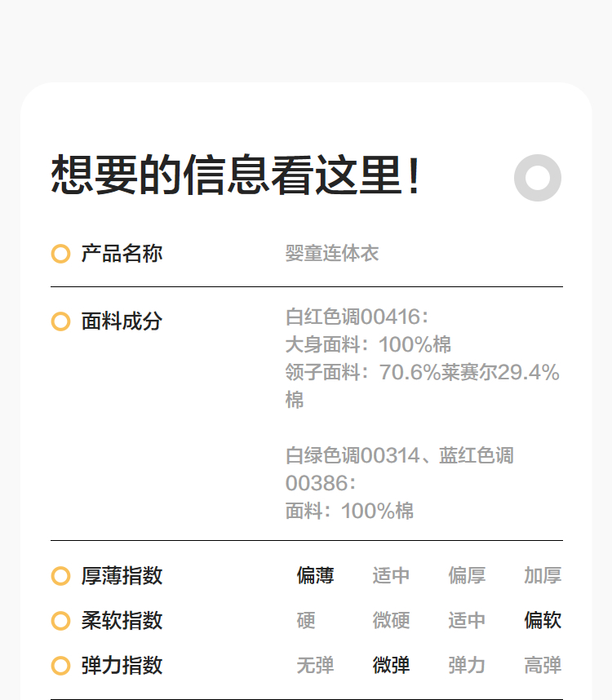Choose 高弹 elasticity level
The height and width of the screenshot is (700, 612).
(543, 666)
